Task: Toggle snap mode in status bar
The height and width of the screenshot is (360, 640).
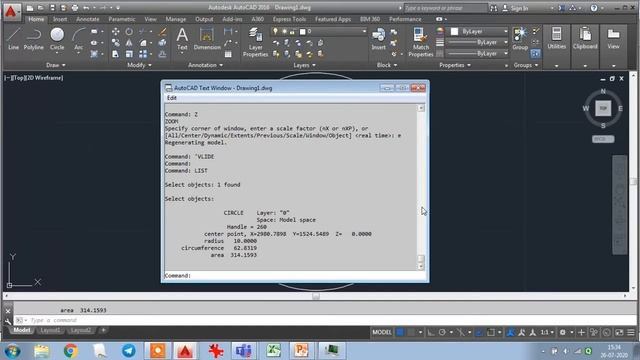Action: click(411, 332)
